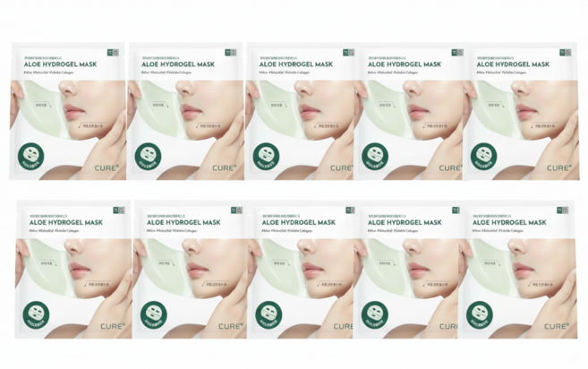Click green mask icon on bottom-row first package
Screen dimensions: 588x369
tap(36, 314)
